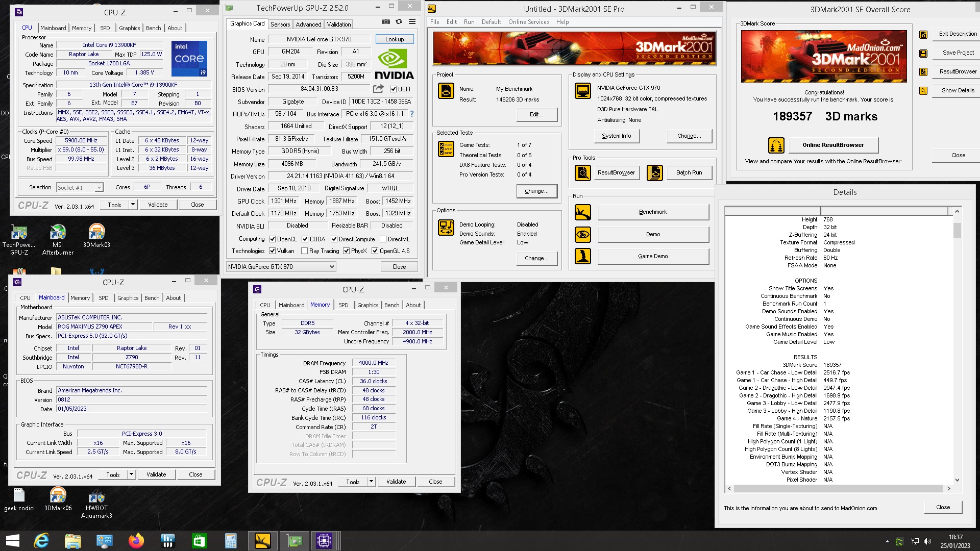The width and height of the screenshot is (980, 551).
Task: Toggle DirectML checkbox
Action: [383, 239]
